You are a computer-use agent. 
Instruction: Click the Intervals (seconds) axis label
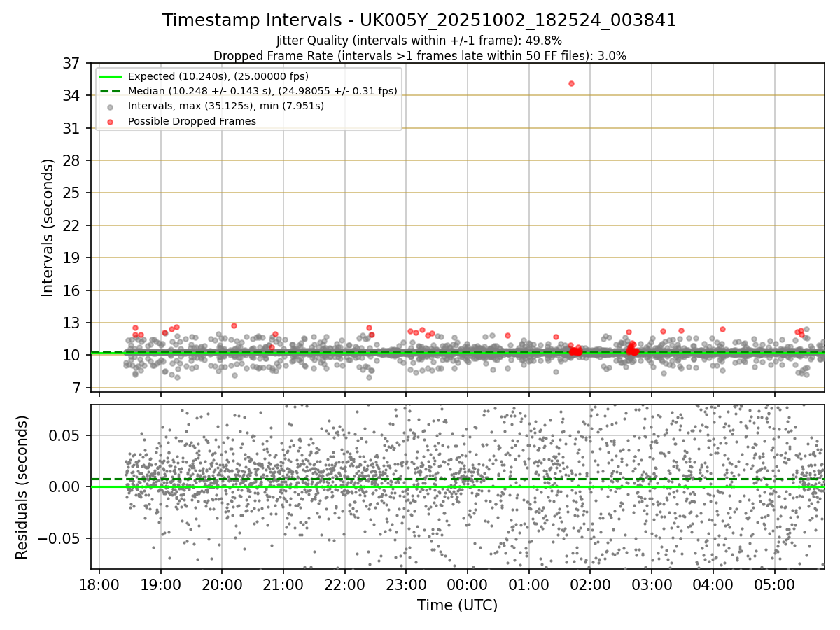[x=48, y=227]
